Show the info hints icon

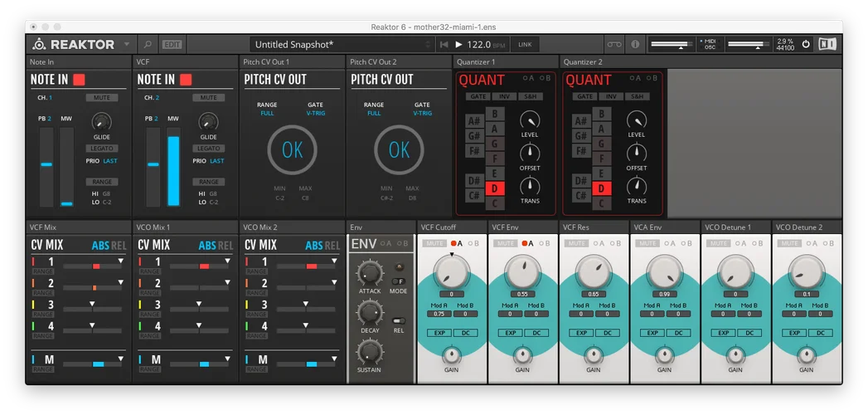(x=635, y=44)
